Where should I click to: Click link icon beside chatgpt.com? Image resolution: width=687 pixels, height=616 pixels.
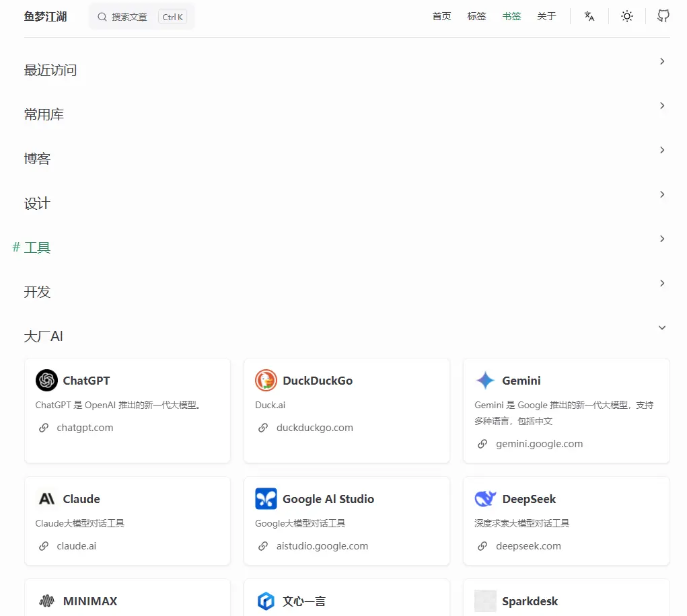click(x=44, y=428)
